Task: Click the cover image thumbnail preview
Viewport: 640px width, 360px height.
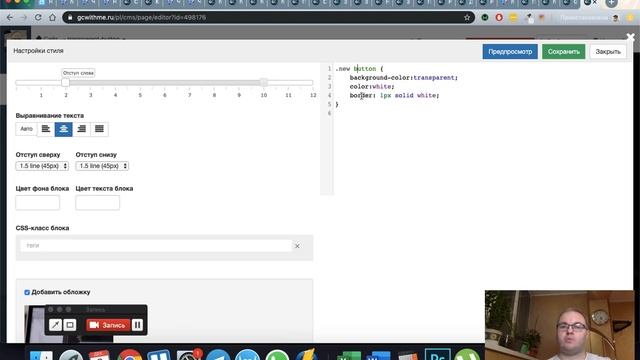Action: pos(69,324)
